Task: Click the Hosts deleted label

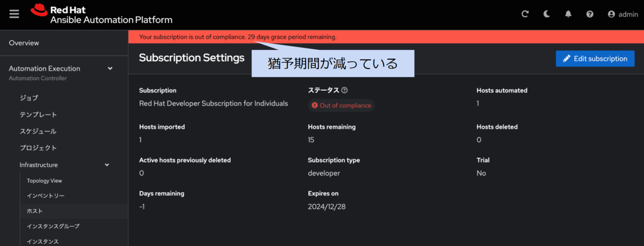Action: [x=497, y=127]
